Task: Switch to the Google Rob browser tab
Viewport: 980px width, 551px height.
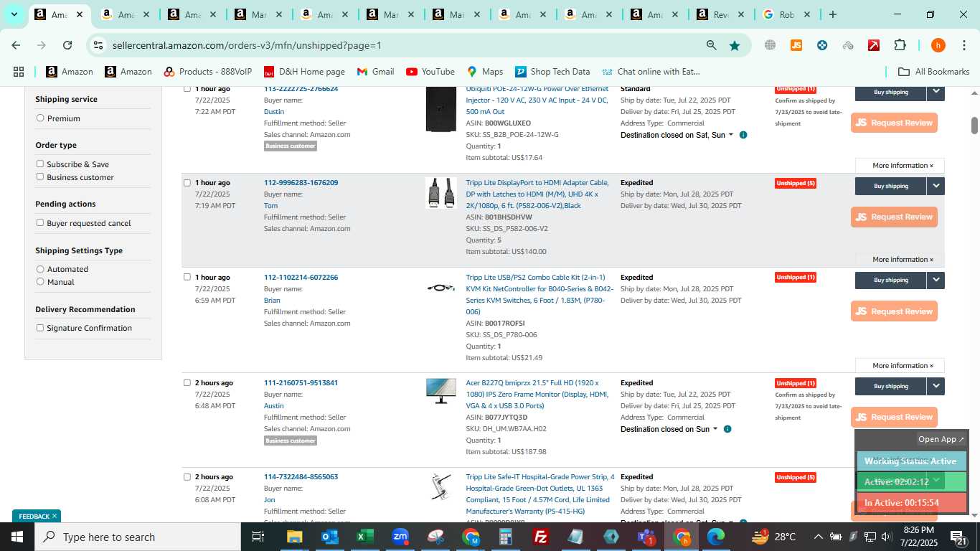Action: point(786,14)
